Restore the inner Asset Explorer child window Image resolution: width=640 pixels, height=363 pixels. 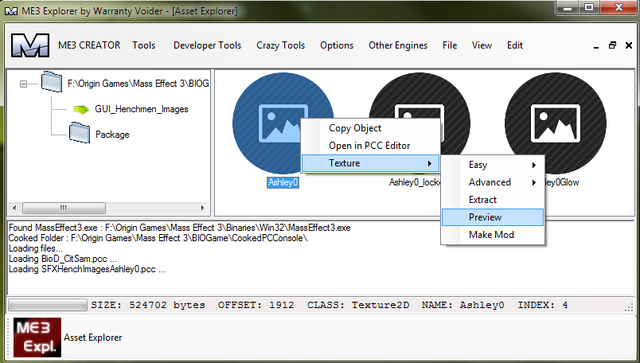coord(612,45)
